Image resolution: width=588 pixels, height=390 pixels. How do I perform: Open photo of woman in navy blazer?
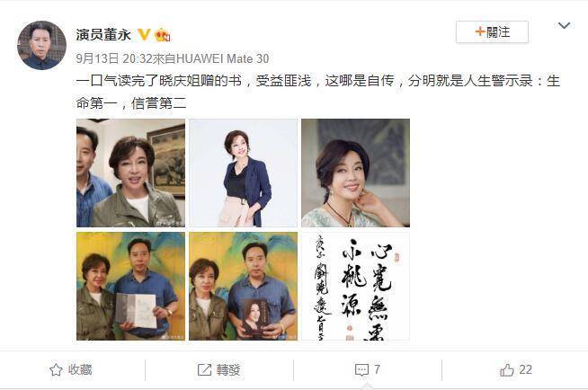pyautogui.click(x=243, y=173)
